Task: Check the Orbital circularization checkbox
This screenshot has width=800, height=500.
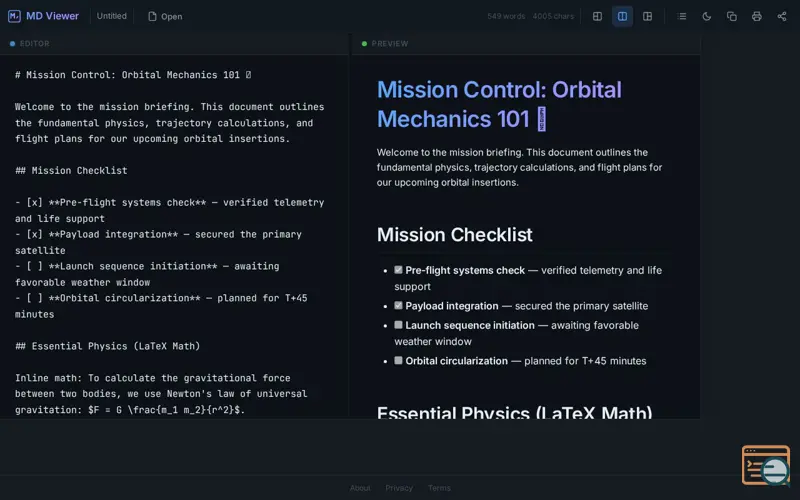Action: pyautogui.click(x=398, y=361)
